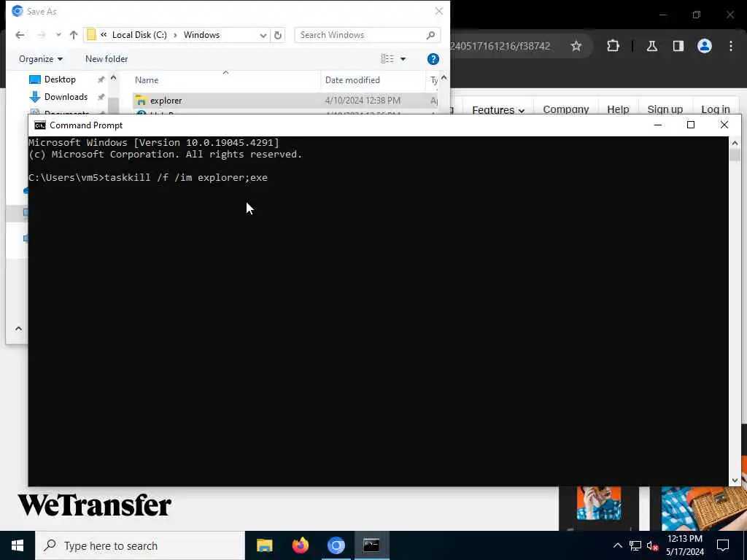The height and width of the screenshot is (560, 747).
Task: Toggle Chrome side panel
Action: 678,46
